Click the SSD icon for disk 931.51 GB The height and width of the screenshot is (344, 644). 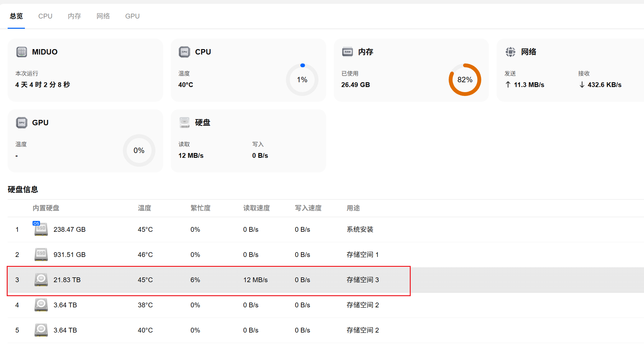pos(41,254)
